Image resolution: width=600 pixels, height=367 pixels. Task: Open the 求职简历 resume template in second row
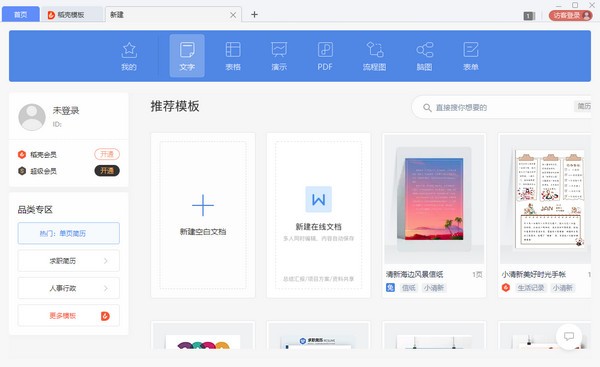[x=318, y=336]
